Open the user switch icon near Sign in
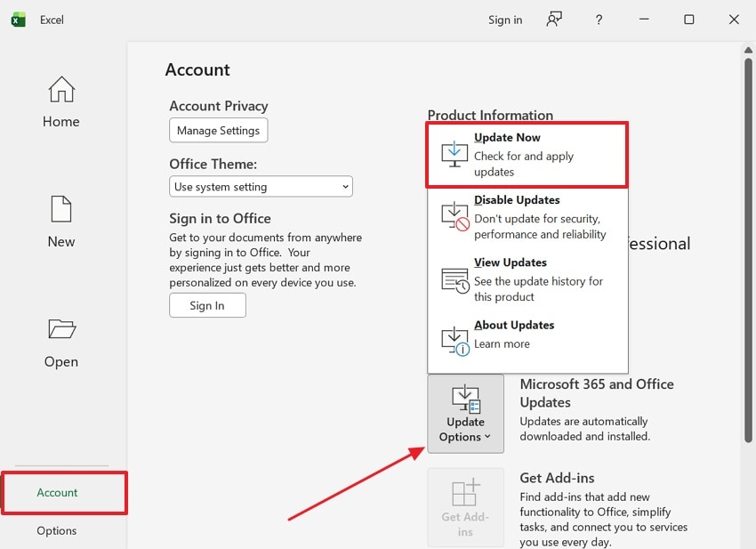 point(554,19)
